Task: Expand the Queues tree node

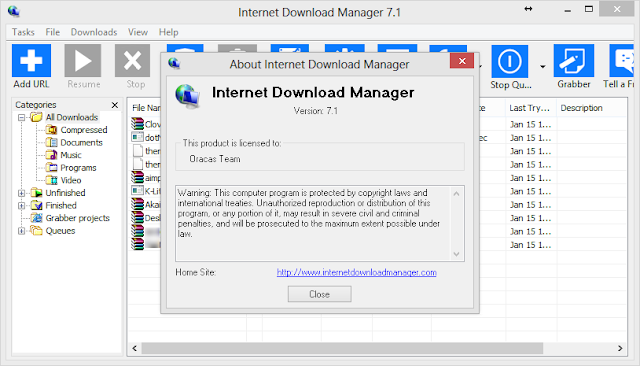Action: pyautogui.click(x=22, y=231)
